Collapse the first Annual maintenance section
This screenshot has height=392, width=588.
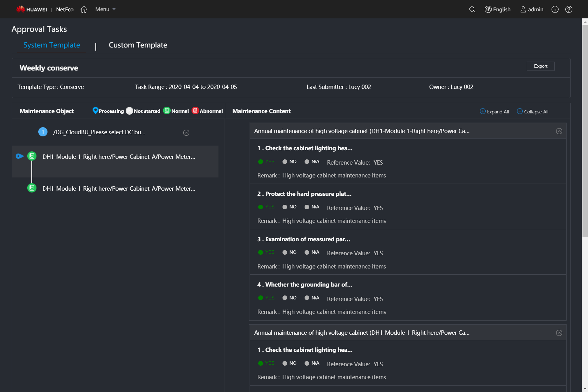[559, 131]
